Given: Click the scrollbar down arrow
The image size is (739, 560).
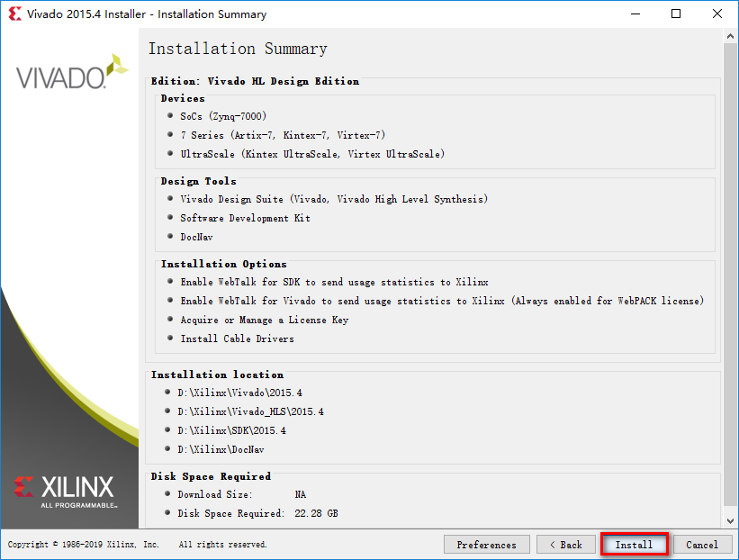Looking at the screenshot, I should 730,521.
